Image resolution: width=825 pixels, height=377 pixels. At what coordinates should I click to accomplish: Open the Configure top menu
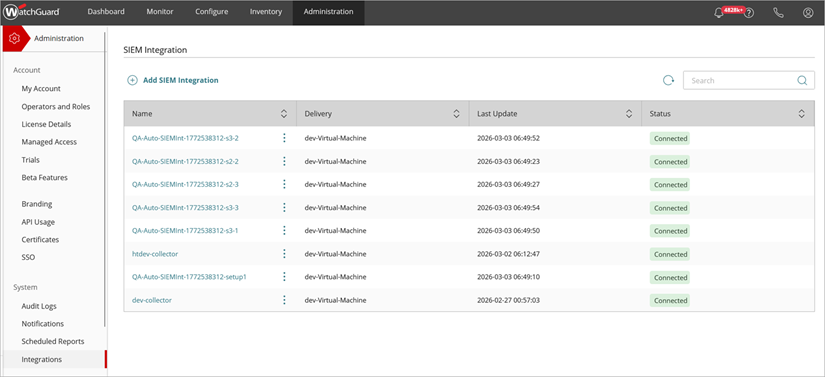click(x=212, y=12)
